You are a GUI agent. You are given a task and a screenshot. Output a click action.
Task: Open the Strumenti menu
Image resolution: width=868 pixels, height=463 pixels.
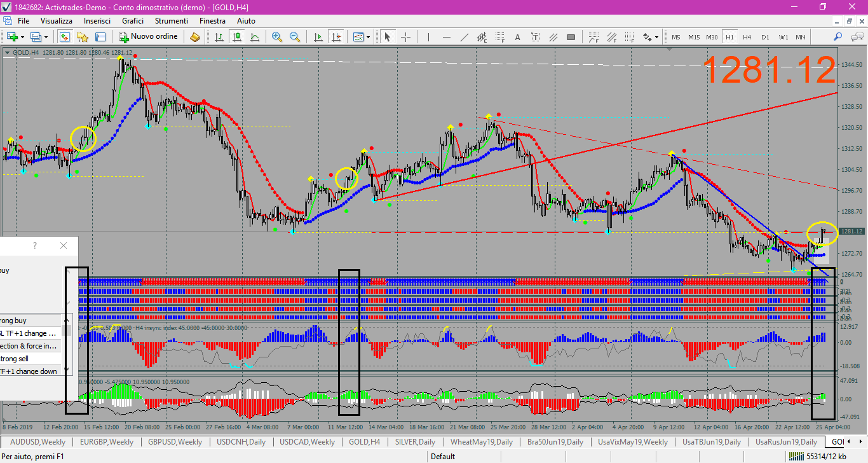[x=171, y=21]
